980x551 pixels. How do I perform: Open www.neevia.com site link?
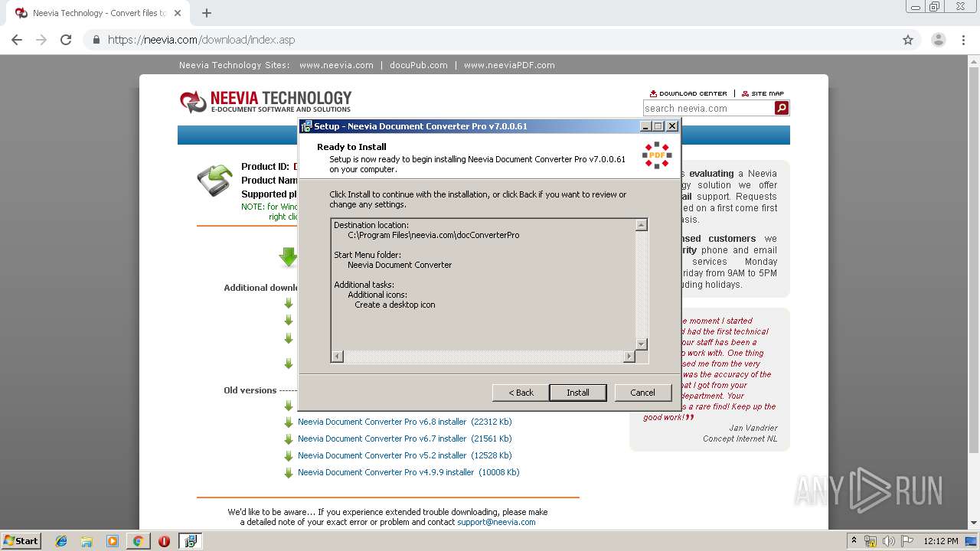tap(336, 65)
